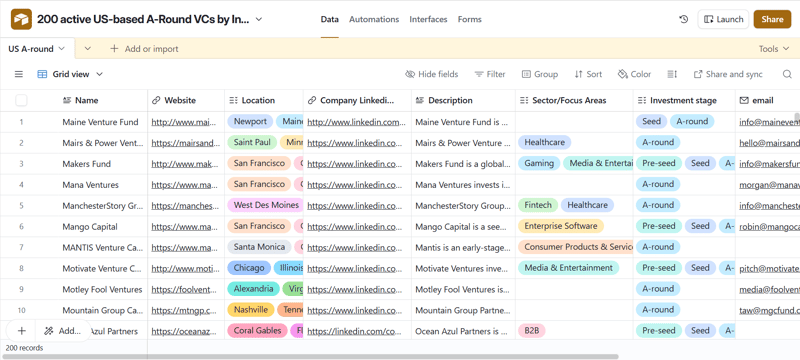Open the Tools dropdown
Viewport: 800px width, 360px height.
[x=774, y=49]
